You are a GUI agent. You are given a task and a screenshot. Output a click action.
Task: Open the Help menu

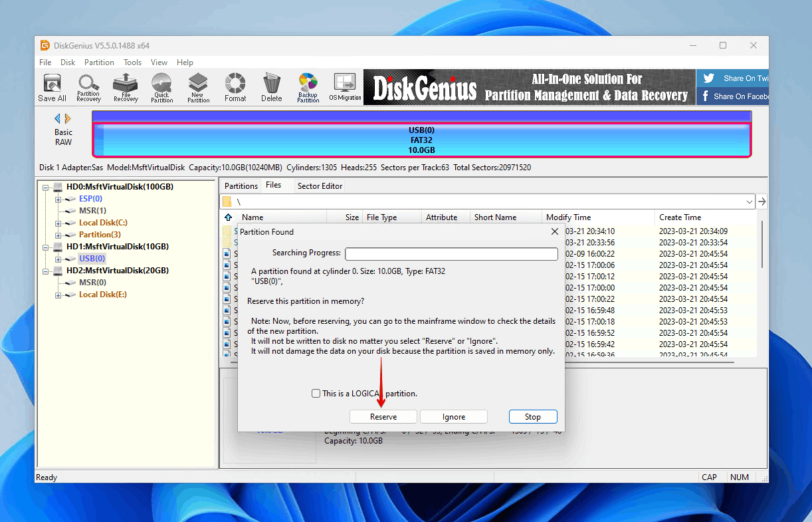[x=185, y=63]
